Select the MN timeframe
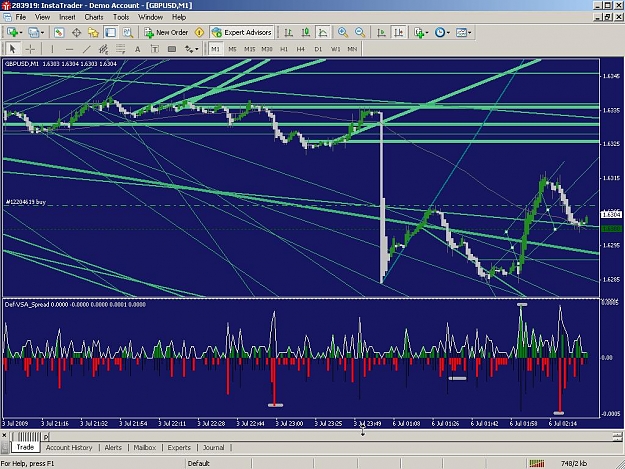Image resolution: width=625 pixels, height=469 pixels. (352, 49)
